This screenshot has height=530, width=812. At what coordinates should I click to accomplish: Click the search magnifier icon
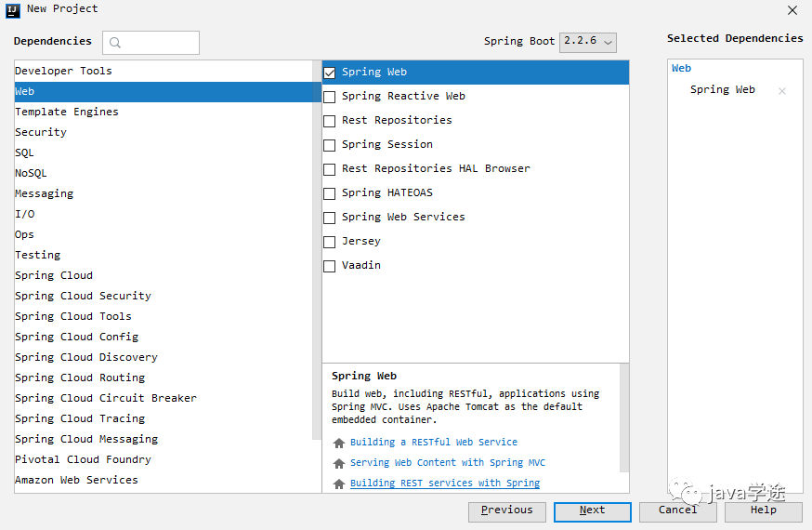(x=115, y=43)
